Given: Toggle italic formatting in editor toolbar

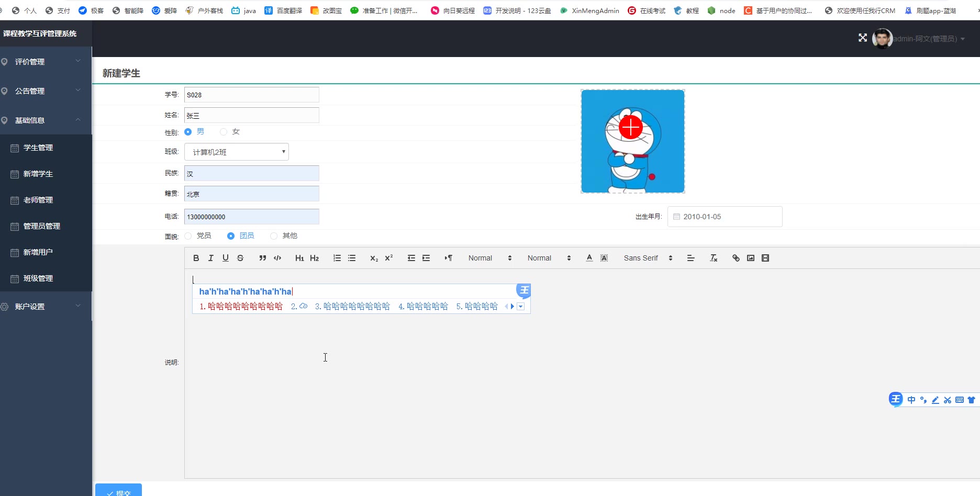Looking at the screenshot, I should click(x=210, y=258).
